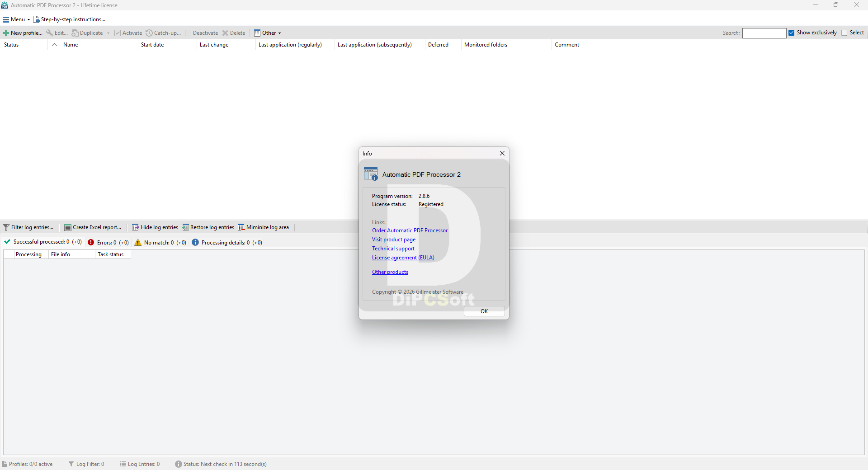This screenshot has width=868, height=470.
Task: Sort by the Deferred column header
Action: coord(443,45)
